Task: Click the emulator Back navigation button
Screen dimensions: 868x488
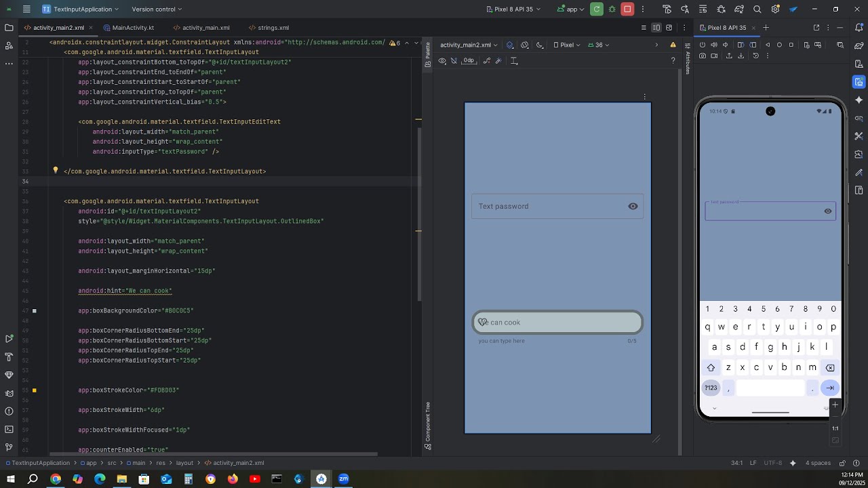Action: tap(768, 45)
